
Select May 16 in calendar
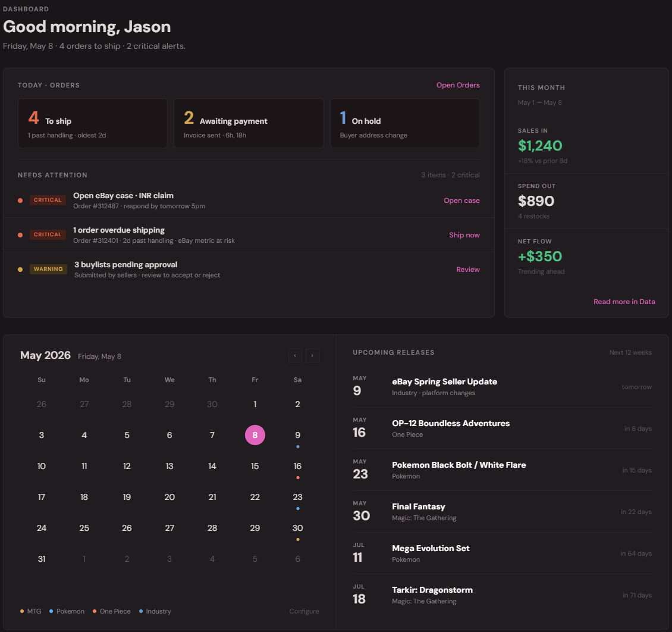(x=297, y=466)
